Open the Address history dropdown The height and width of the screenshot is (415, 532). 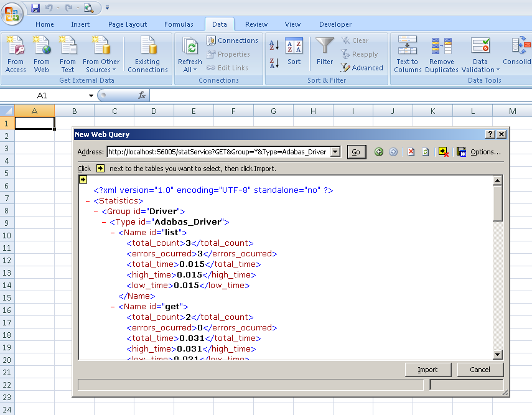335,152
